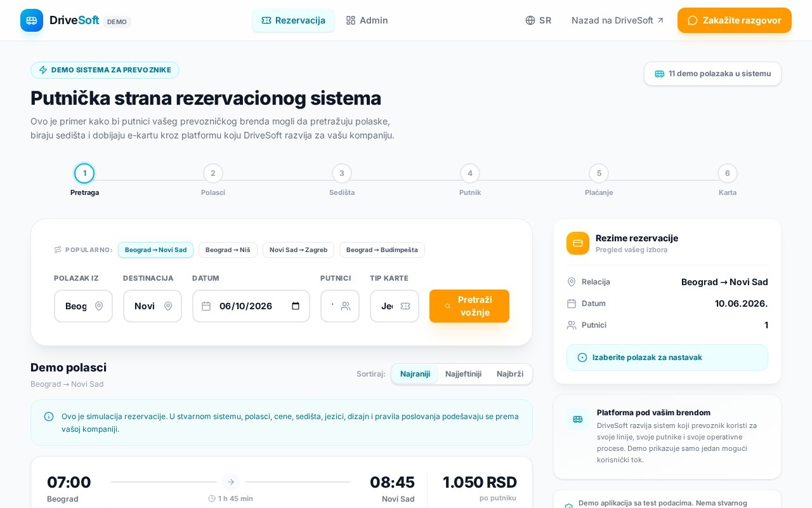This screenshot has height=508, width=812.
Task: Open the Destinacija dropdown
Action: coord(152,306)
